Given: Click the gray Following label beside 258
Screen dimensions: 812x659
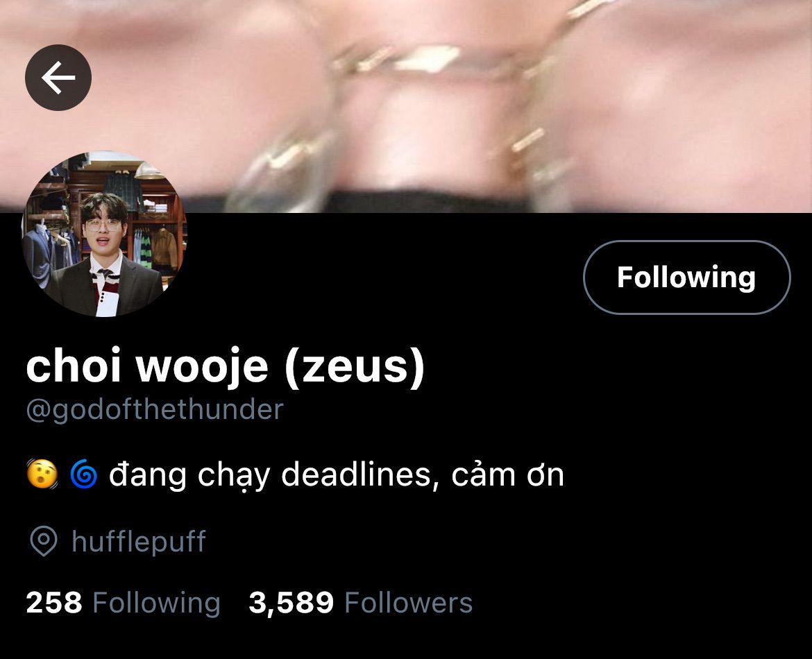Looking at the screenshot, I should (x=156, y=604).
